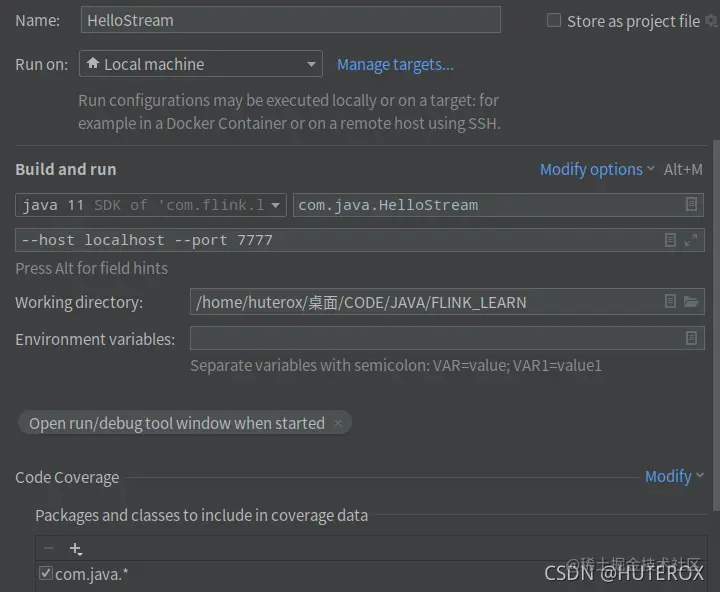This screenshot has height=592, width=720.
Task: Insert macros icon in Working directory field
Action: (670, 301)
